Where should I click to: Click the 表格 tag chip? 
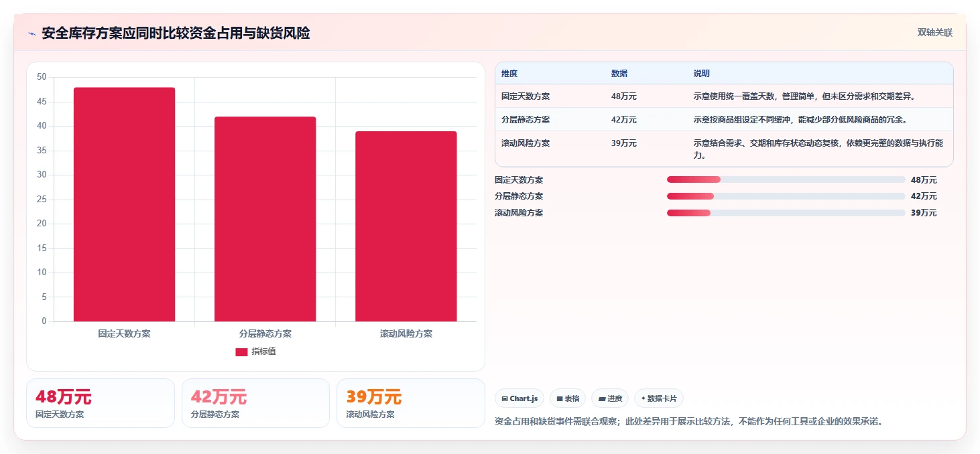point(568,398)
